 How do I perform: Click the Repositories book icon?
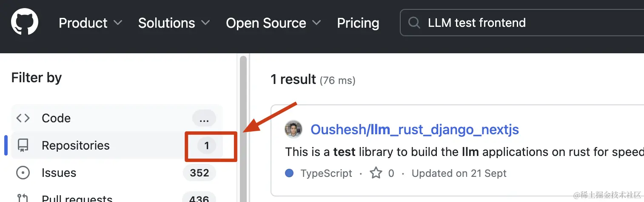point(23,146)
